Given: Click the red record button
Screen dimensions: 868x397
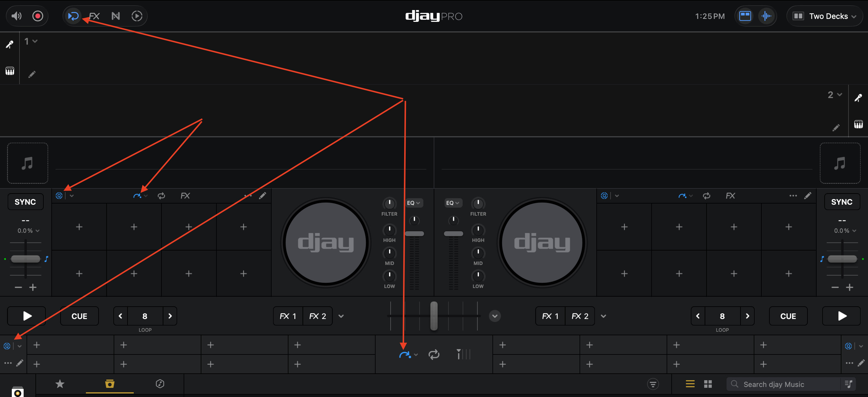Looking at the screenshot, I should pos(37,16).
